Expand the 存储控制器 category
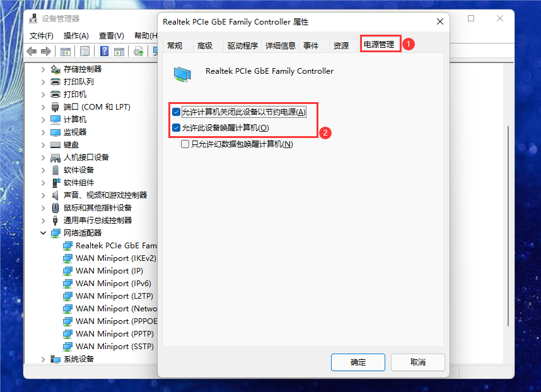 [43, 69]
